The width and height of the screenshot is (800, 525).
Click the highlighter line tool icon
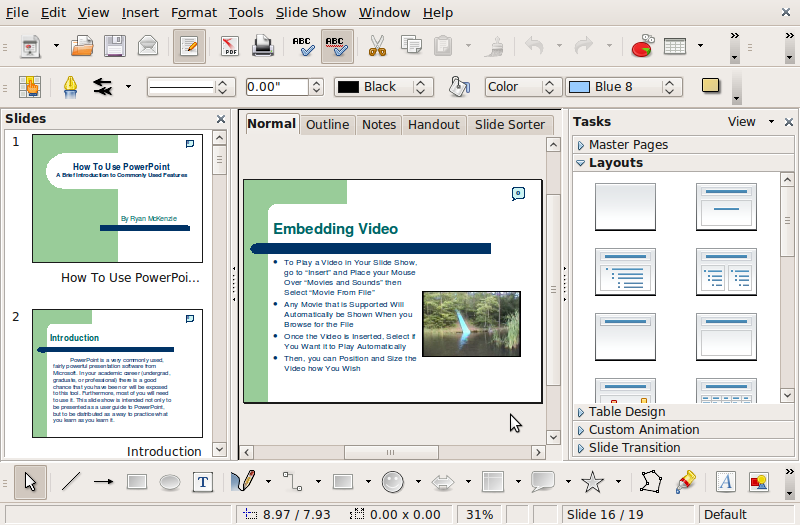[70, 87]
